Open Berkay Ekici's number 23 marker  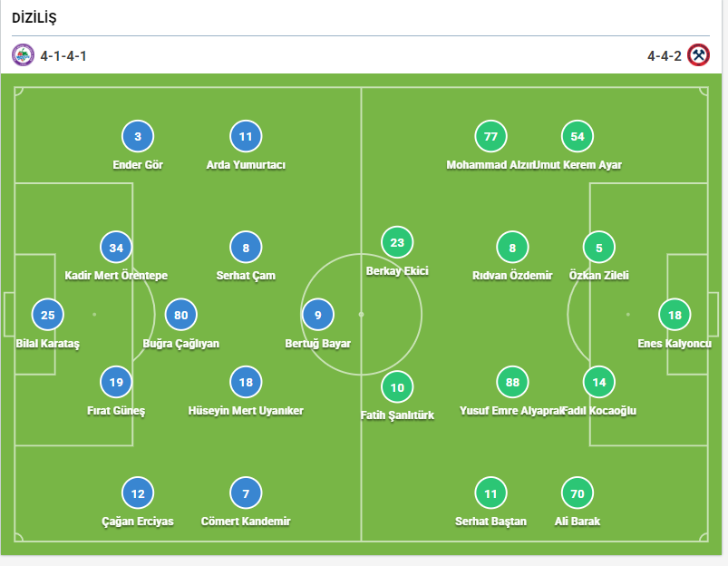click(397, 242)
